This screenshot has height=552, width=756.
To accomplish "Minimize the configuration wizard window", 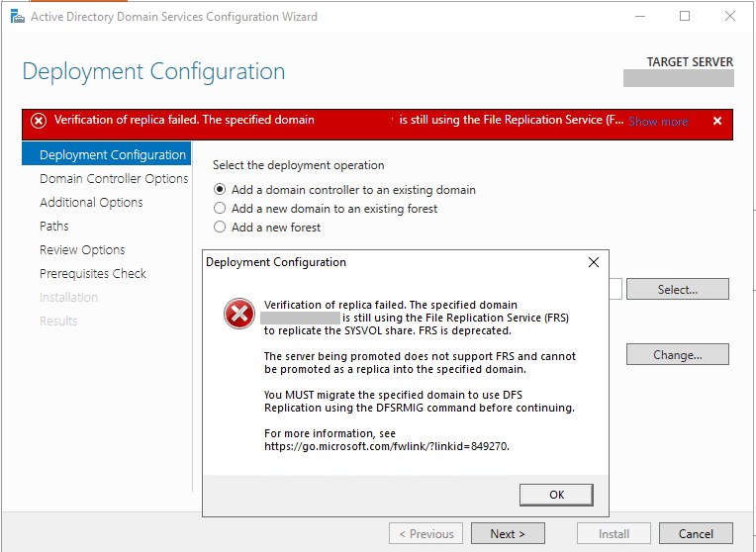I will click(640, 17).
